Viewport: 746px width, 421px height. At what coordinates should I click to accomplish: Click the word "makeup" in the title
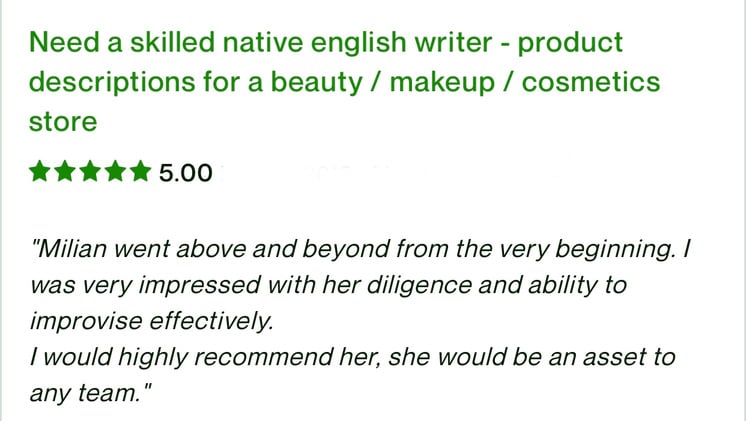click(441, 83)
